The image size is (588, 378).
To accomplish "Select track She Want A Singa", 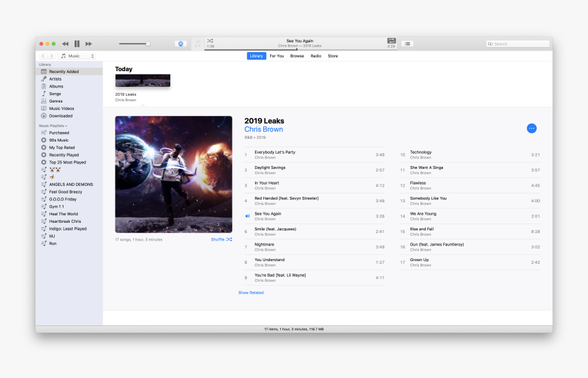I will coord(470,170).
